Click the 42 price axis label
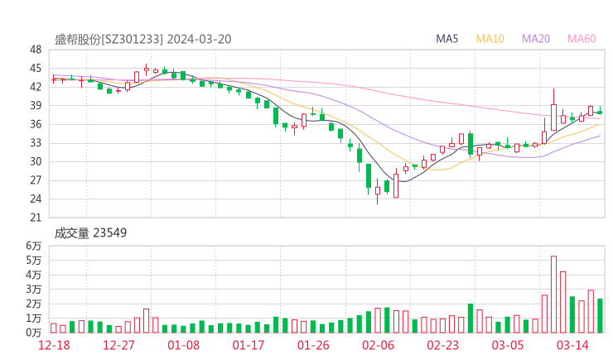The image size is (613, 364). pos(36,87)
